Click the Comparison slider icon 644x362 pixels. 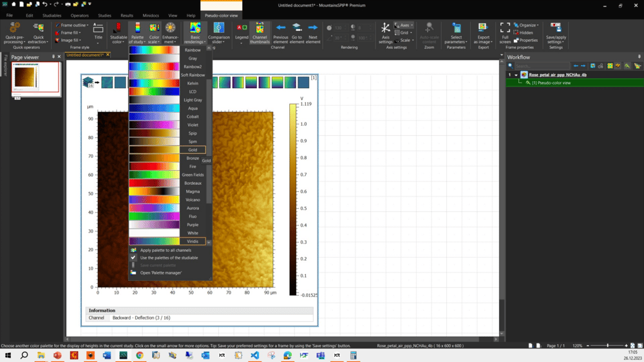tap(218, 28)
